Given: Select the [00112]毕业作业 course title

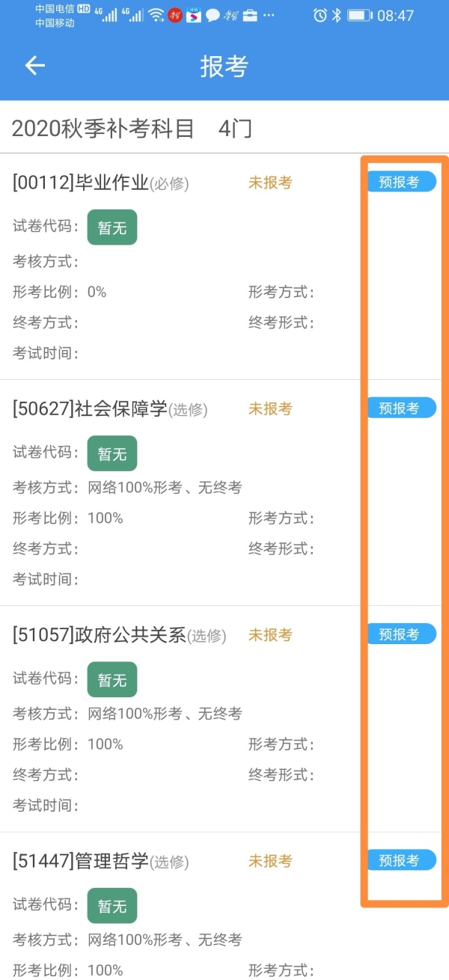Looking at the screenshot, I should tap(81, 183).
